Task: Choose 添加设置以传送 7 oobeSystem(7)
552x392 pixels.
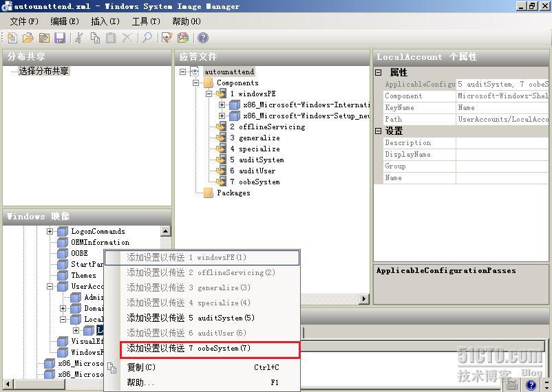Action: (x=210, y=349)
